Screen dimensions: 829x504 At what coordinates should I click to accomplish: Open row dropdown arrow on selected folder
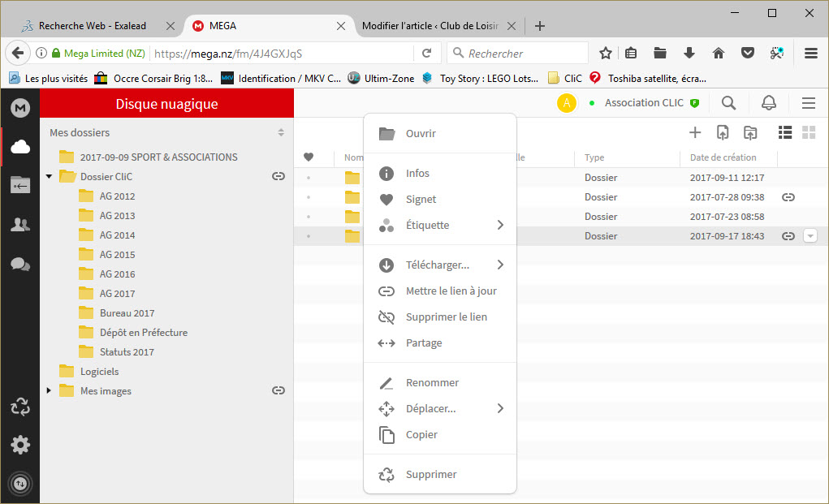[810, 236]
